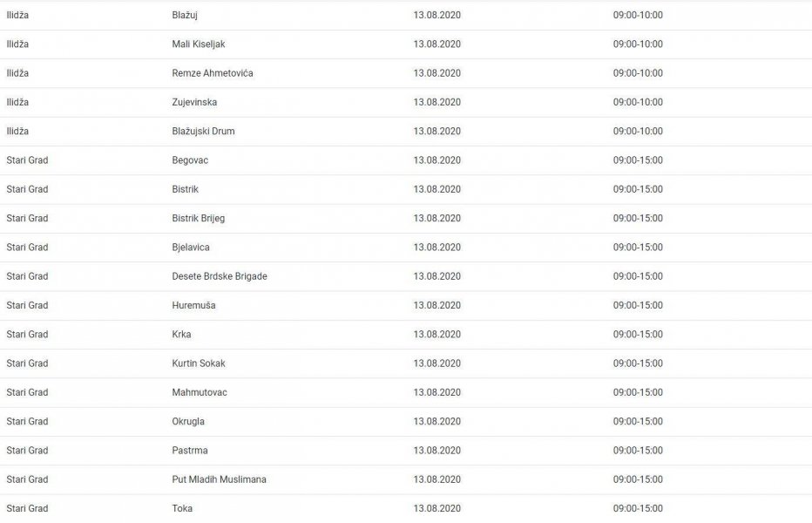Select the Pastrma street name
This screenshot has width=812, height=523.
(190, 451)
